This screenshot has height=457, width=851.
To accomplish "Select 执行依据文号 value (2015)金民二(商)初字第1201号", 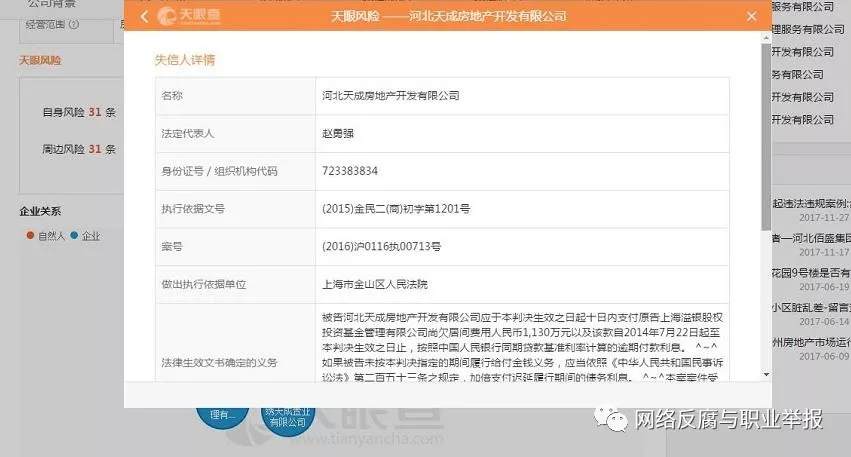I will tap(396, 209).
